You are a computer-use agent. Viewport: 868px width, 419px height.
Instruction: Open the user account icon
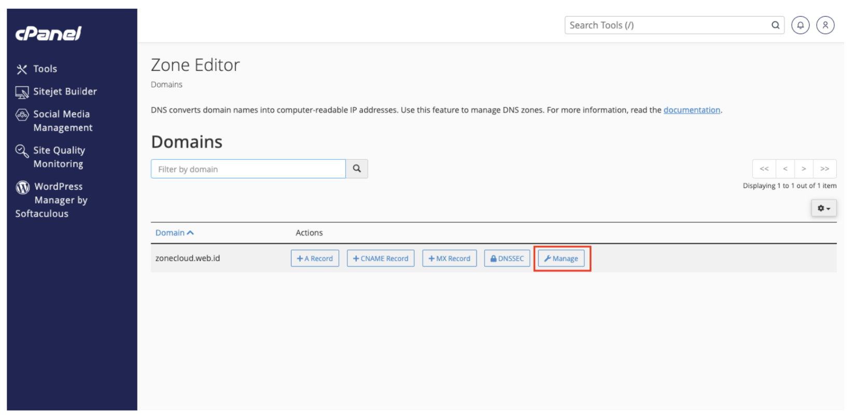coord(825,25)
